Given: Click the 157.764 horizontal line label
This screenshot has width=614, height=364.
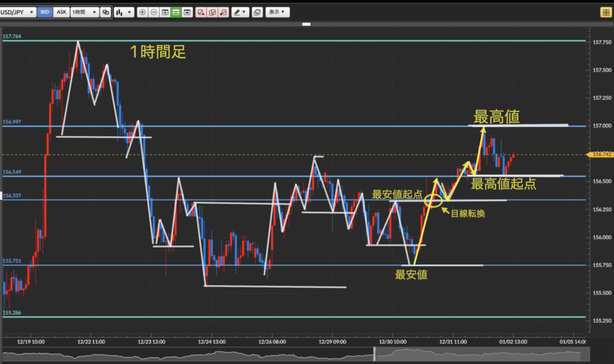Looking at the screenshot, I should click(x=12, y=37).
